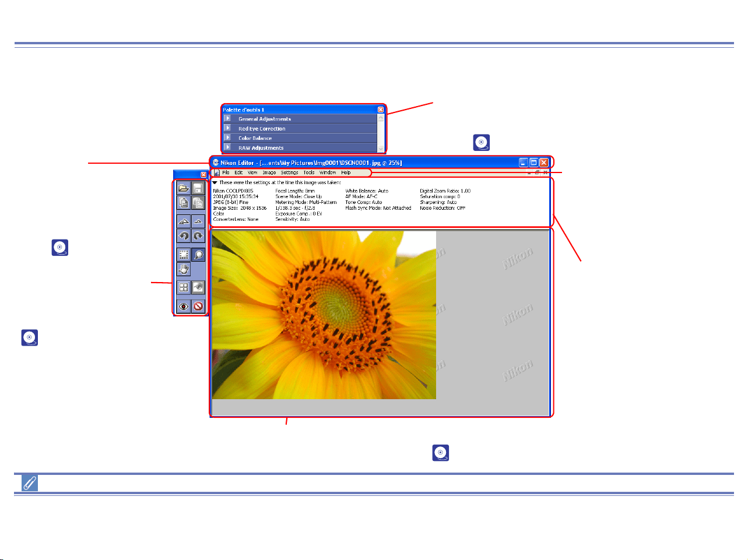
Task: Zoom in with the large mountains icon
Action: point(184,221)
